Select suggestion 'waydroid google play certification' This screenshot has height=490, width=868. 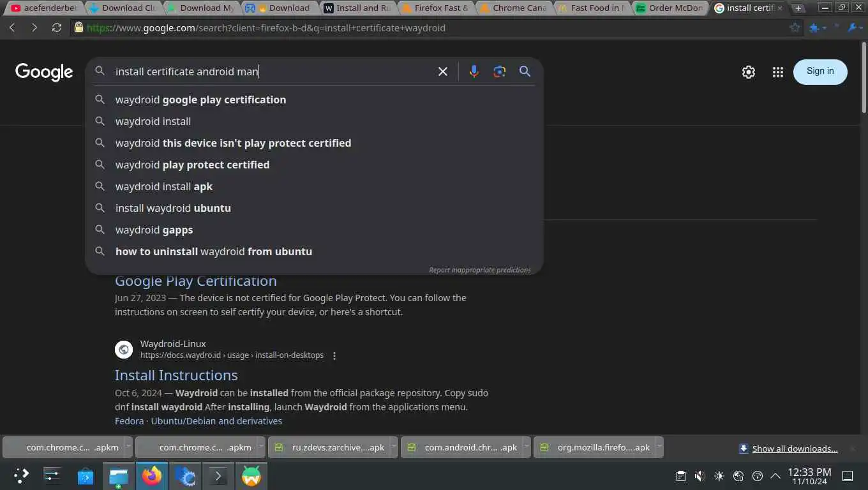(x=314, y=100)
